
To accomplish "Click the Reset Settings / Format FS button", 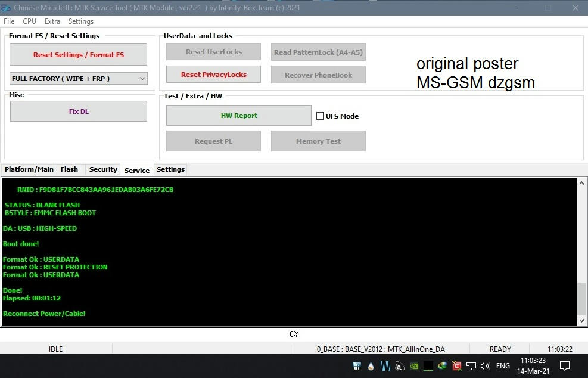I will [x=78, y=54].
